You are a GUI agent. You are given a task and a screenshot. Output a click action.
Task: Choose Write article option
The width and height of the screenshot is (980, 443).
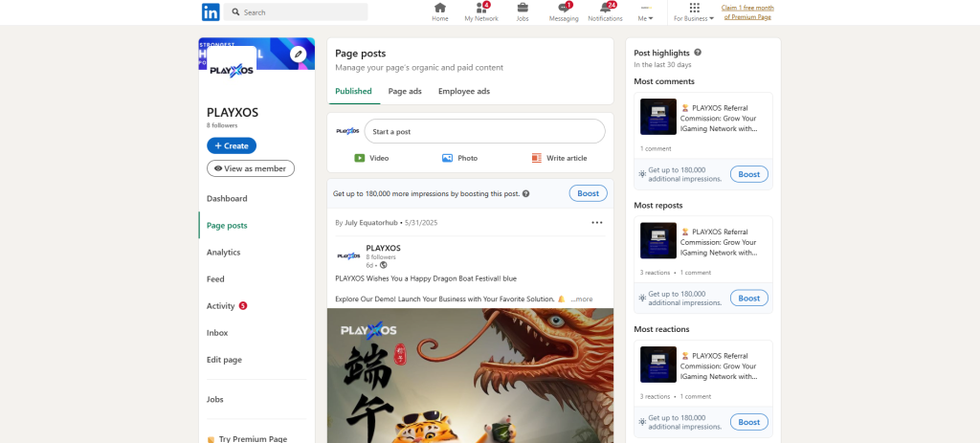click(559, 158)
